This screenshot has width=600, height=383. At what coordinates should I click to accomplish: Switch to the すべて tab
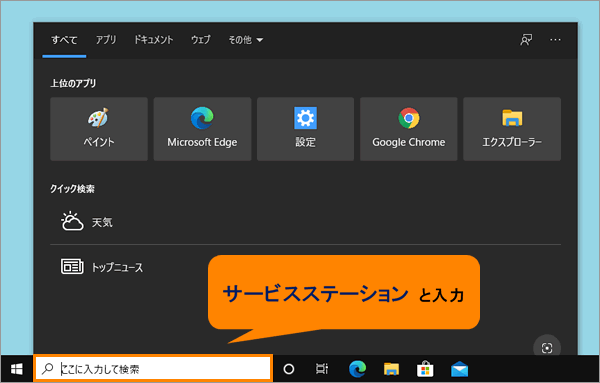click(x=64, y=40)
